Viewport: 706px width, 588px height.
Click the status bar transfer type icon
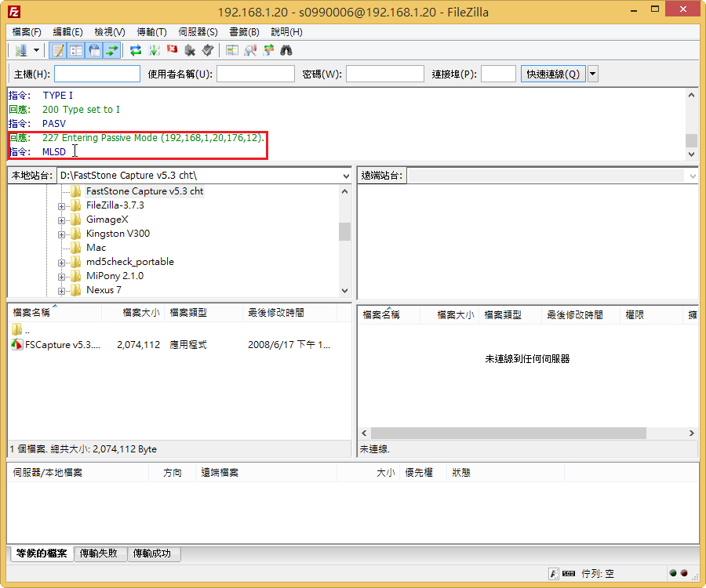(553, 574)
